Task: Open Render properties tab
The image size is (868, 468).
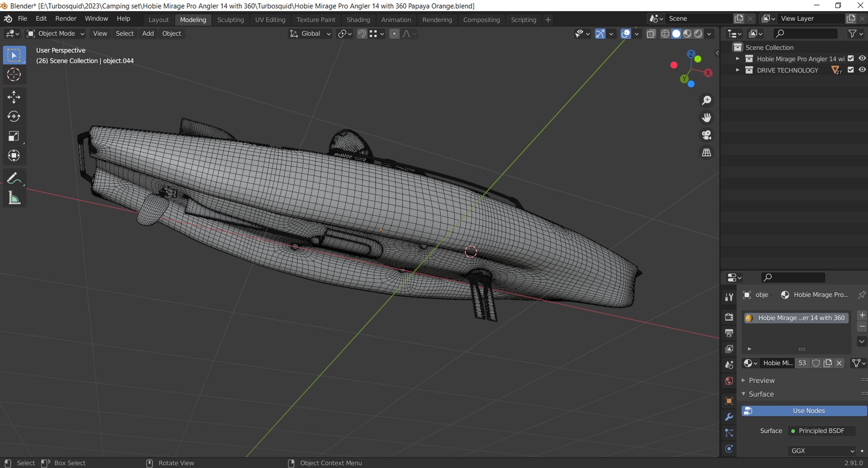Action: click(729, 317)
